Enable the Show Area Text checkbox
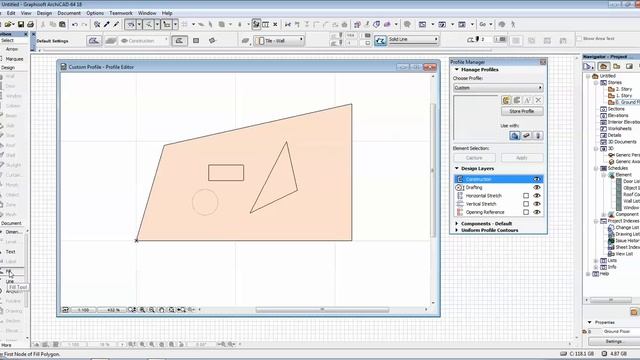This screenshot has height=360, width=640. click(579, 38)
